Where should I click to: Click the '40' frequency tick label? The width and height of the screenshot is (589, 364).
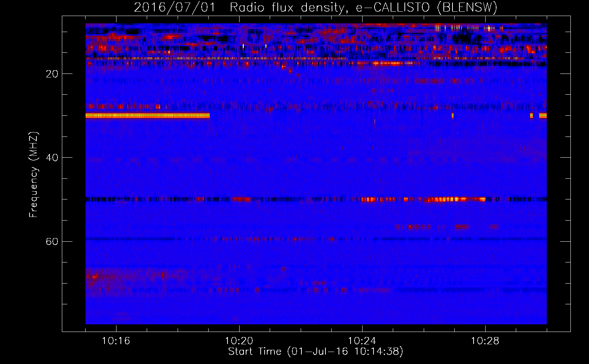coord(52,158)
